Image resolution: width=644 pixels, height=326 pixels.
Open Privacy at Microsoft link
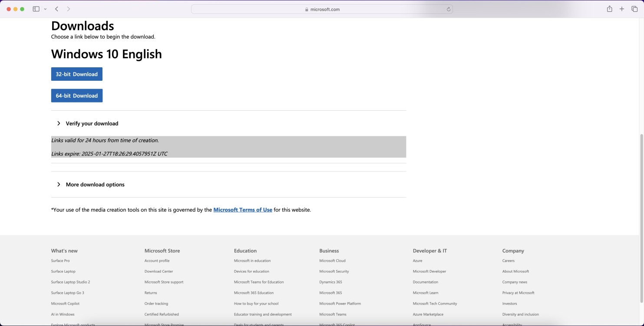pos(519,293)
